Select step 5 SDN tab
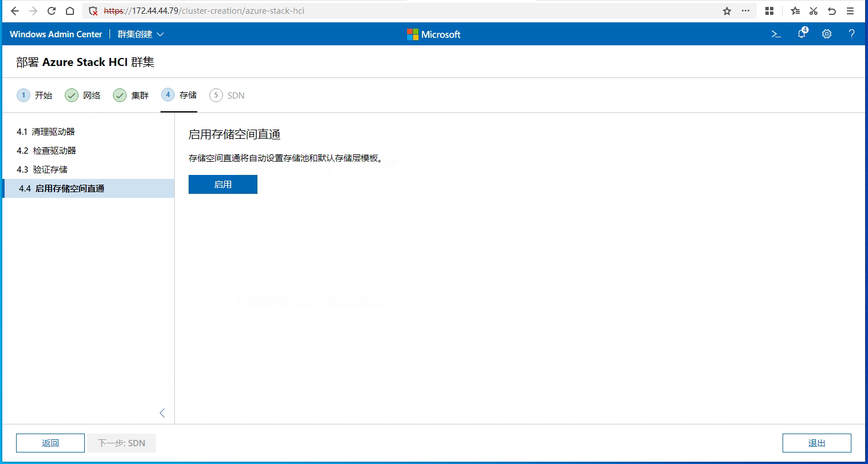 (227, 95)
